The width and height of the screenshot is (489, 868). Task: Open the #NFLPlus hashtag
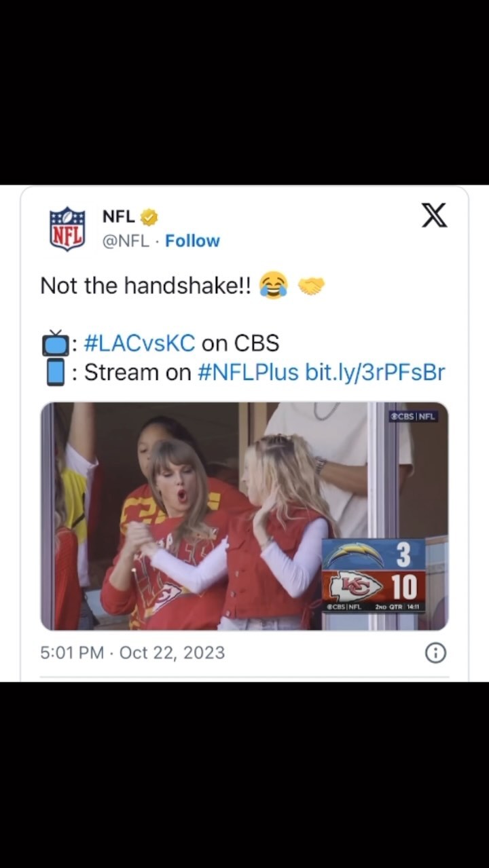point(248,373)
